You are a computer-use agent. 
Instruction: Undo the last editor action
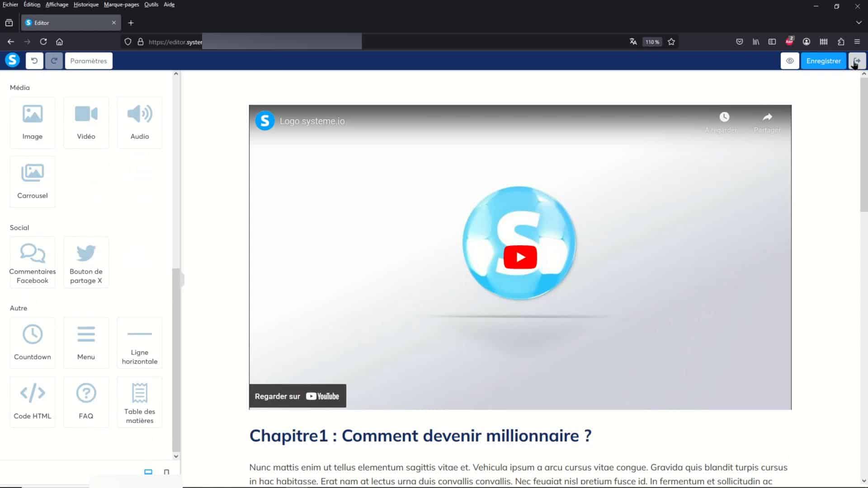pos(34,61)
